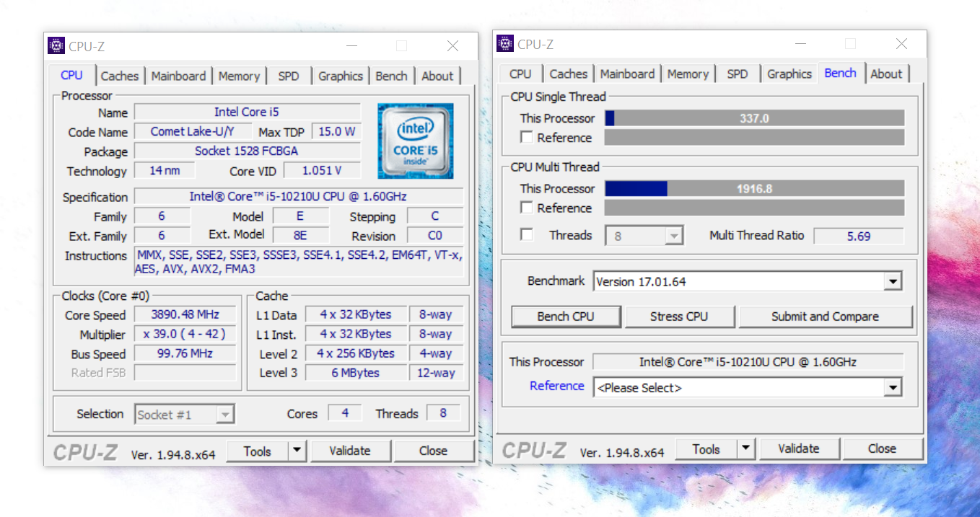This screenshot has width=980, height=517.
Task: Click Validate button in left window
Action: pos(350,451)
